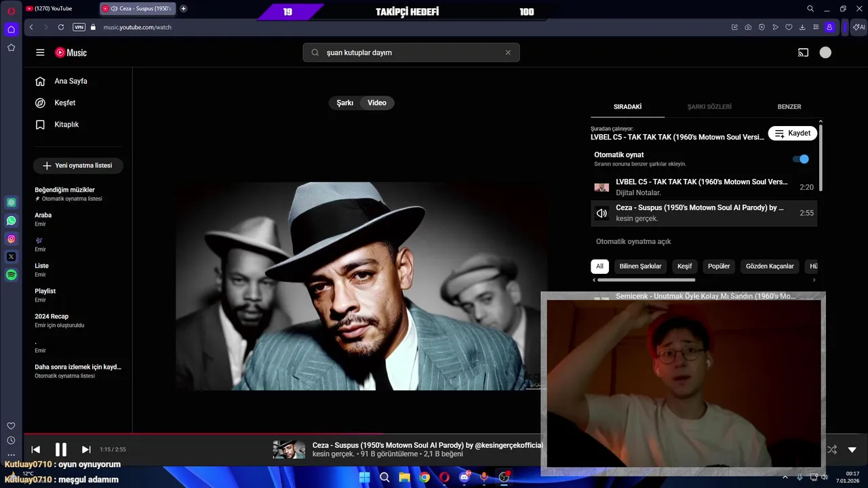Open the Beğendiğim müzikler playlist
The height and width of the screenshot is (488, 868).
[78, 194]
